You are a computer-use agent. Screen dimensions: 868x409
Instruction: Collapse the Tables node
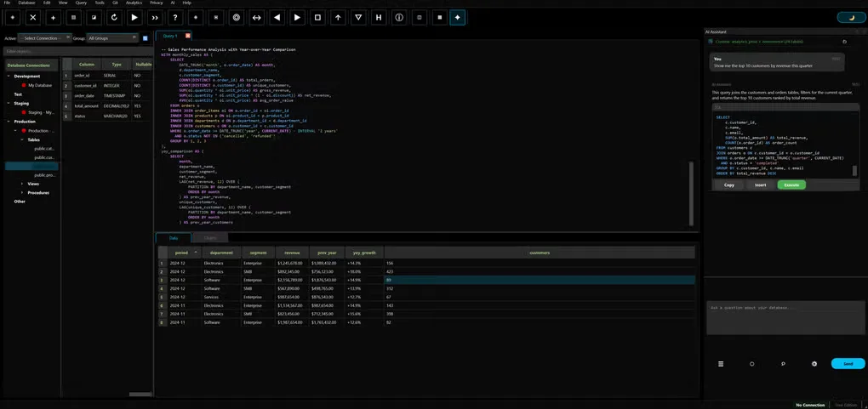tap(22, 139)
